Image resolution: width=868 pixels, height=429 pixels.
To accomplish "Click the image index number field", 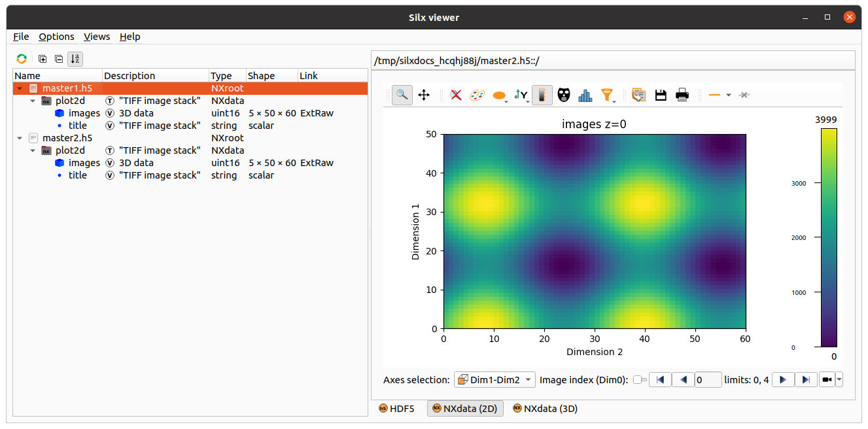I will [707, 380].
